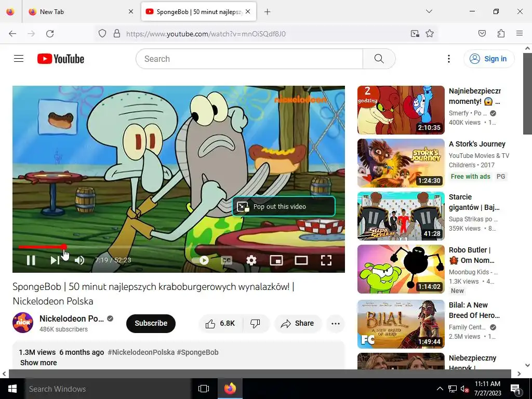Select the SpongeBob YouTube tab
Image resolution: width=532 pixels, height=399 pixels.
(x=198, y=11)
